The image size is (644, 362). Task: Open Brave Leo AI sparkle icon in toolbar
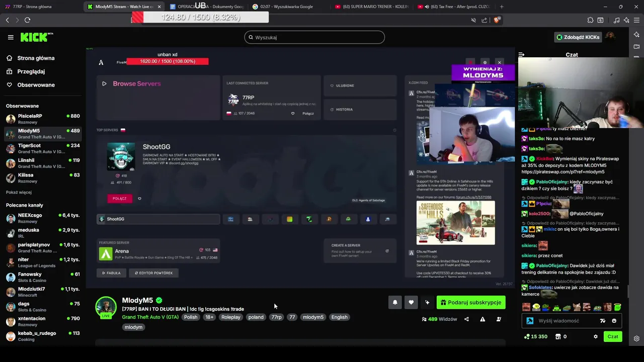pyautogui.click(x=626, y=20)
